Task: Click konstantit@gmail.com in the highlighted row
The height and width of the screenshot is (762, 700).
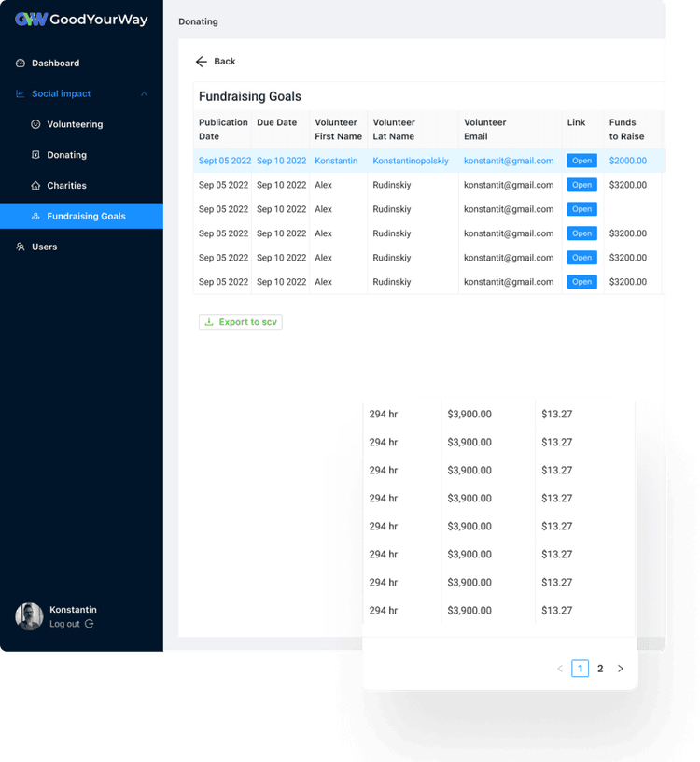Action: click(509, 161)
